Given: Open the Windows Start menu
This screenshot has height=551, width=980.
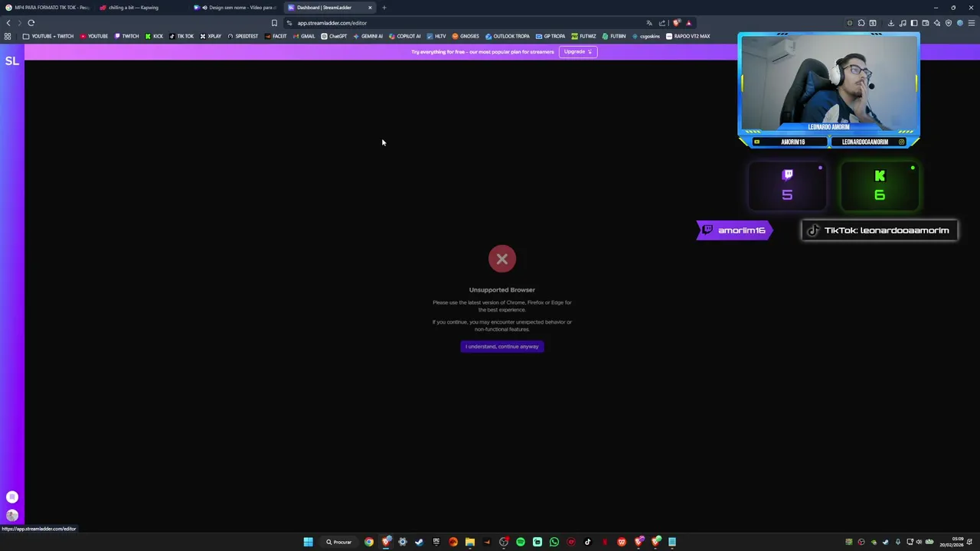Looking at the screenshot, I should pyautogui.click(x=308, y=542).
